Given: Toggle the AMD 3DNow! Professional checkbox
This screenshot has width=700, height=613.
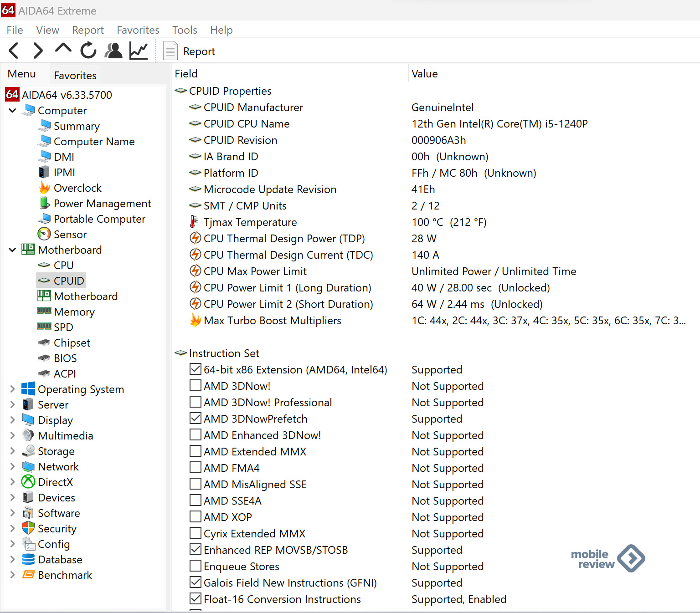Looking at the screenshot, I should 196,402.
